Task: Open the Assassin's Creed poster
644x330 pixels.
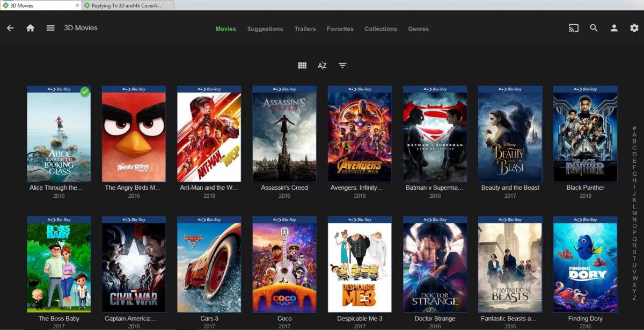Action: (x=284, y=134)
